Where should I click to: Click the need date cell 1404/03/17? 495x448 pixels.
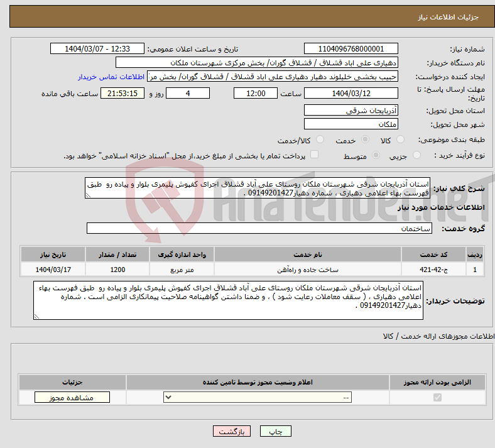click(x=53, y=270)
